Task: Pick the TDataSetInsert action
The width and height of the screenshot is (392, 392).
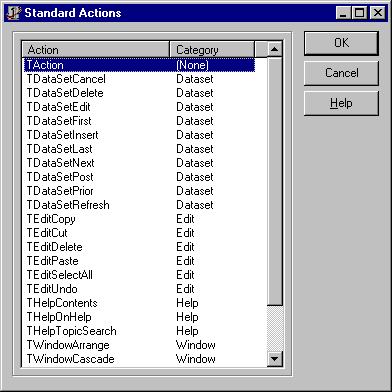Action: tap(139, 135)
